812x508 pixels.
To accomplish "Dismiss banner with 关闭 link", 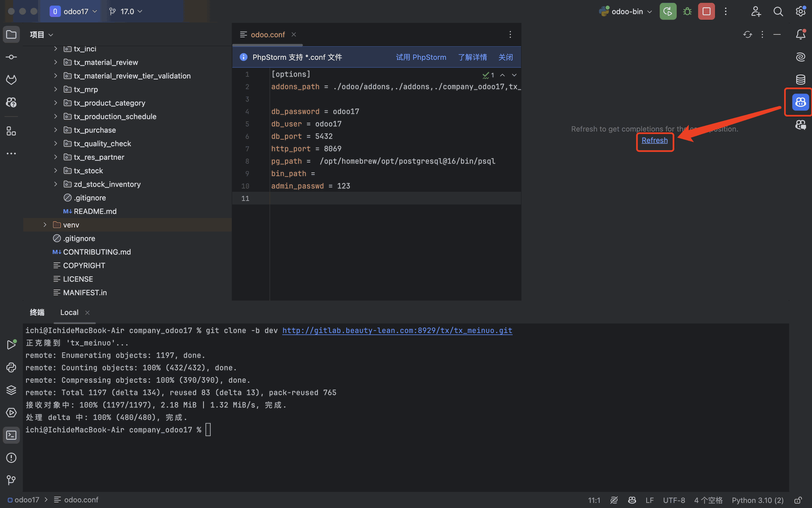I will pyautogui.click(x=505, y=57).
